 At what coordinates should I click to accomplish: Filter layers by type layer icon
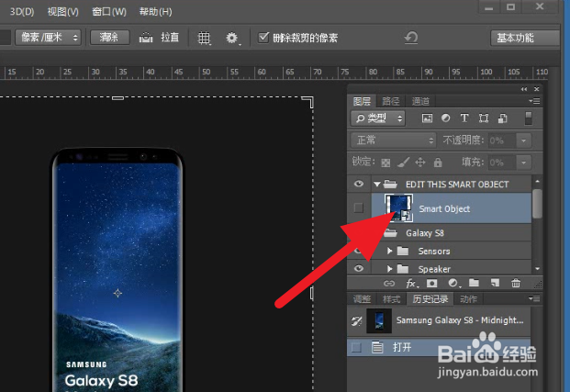[x=464, y=118]
